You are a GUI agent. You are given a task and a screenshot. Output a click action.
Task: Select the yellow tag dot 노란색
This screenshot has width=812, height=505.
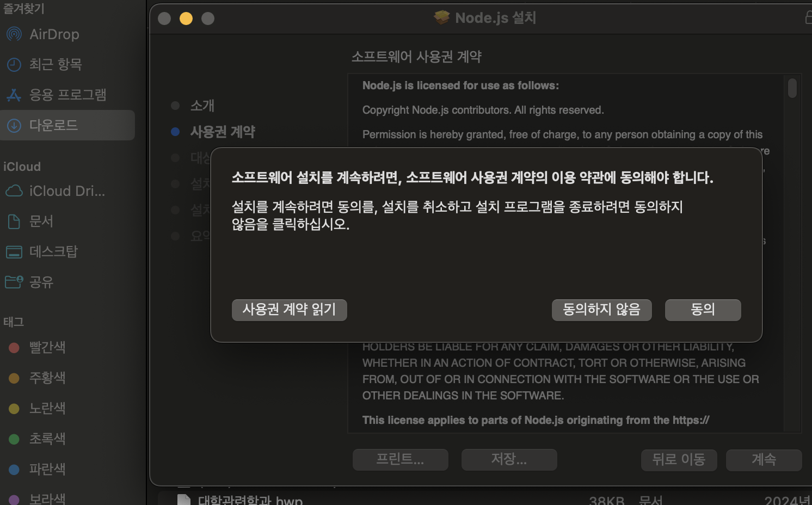click(14, 409)
